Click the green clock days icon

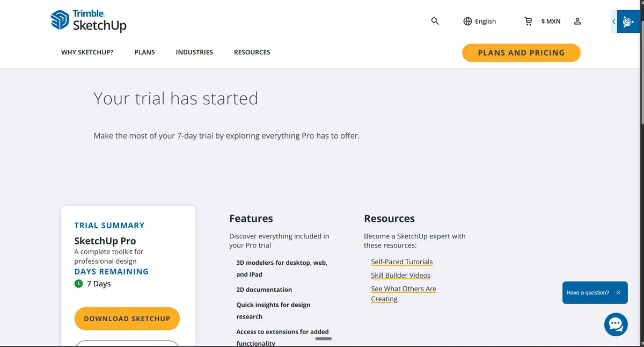(x=79, y=284)
